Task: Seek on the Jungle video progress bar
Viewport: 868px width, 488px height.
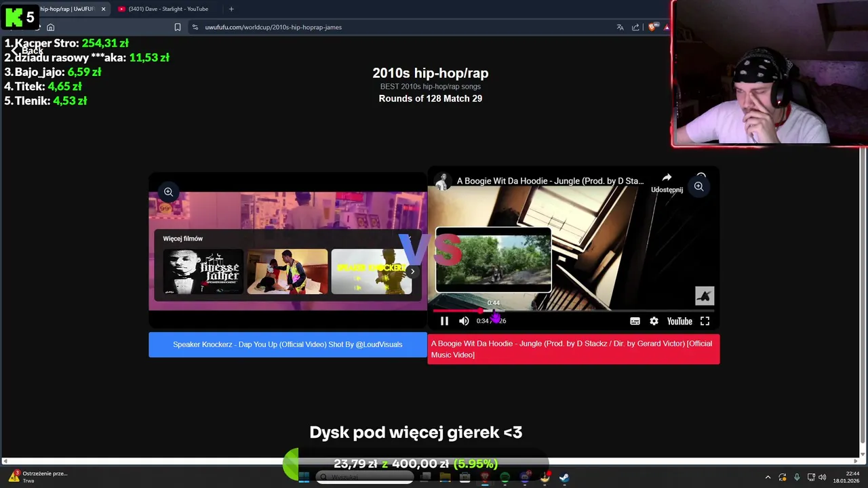Action: pyautogui.click(x=573, y=311)
